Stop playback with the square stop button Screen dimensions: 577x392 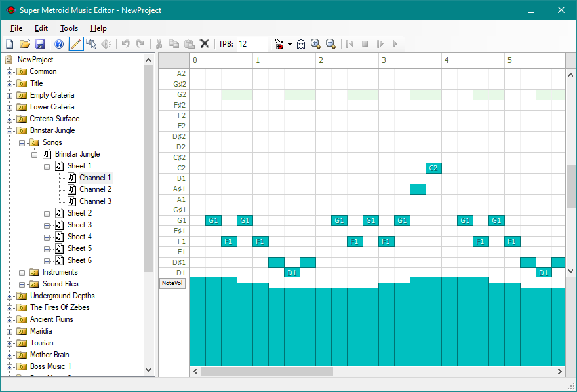point(365,44)
